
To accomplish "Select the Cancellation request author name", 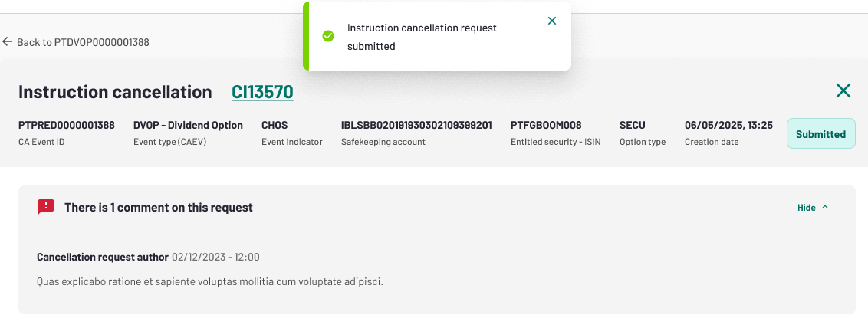I will (103, 257).
